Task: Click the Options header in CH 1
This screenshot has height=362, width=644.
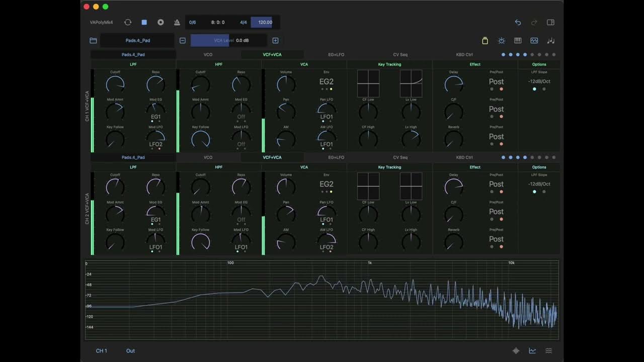Action: (x=539, y=64)
